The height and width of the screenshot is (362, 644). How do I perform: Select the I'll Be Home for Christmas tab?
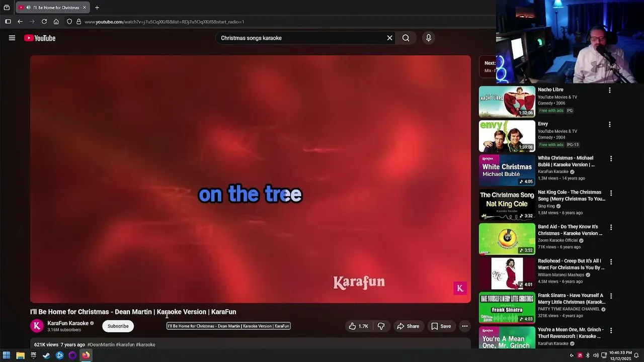(53, 8)
